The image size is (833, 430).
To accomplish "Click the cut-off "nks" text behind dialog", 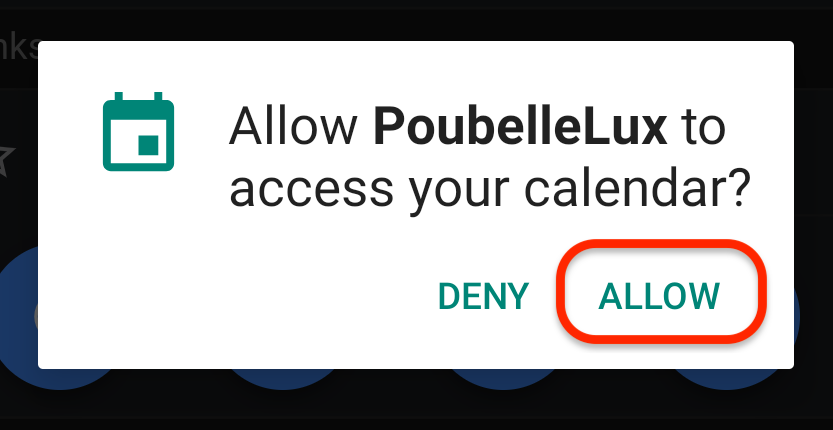I will click(19, 47).
